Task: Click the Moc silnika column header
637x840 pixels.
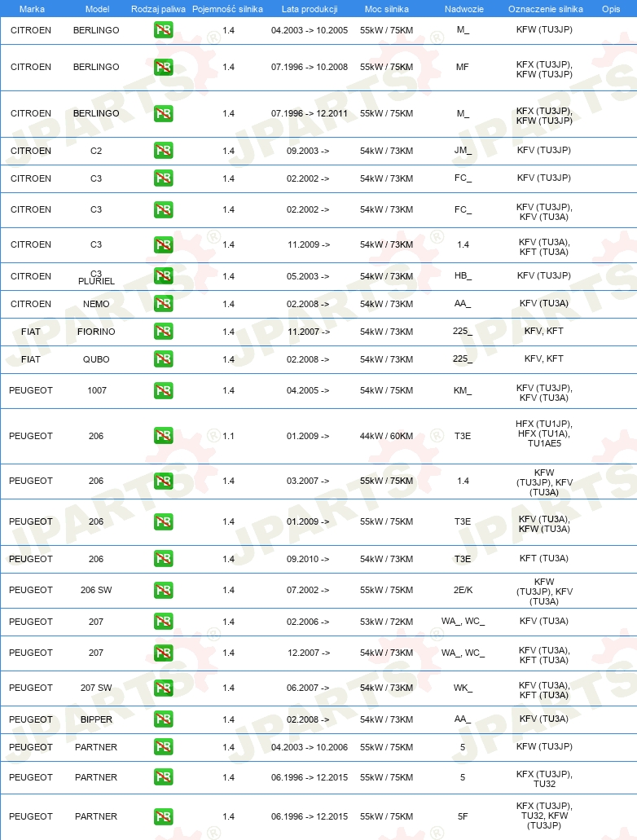Action: tap(386, 9)
